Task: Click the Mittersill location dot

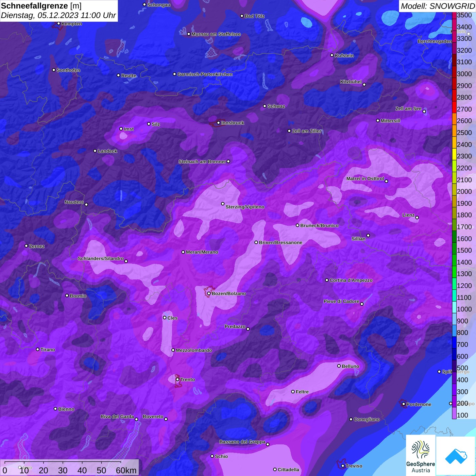Action: [x=378, y=121]
